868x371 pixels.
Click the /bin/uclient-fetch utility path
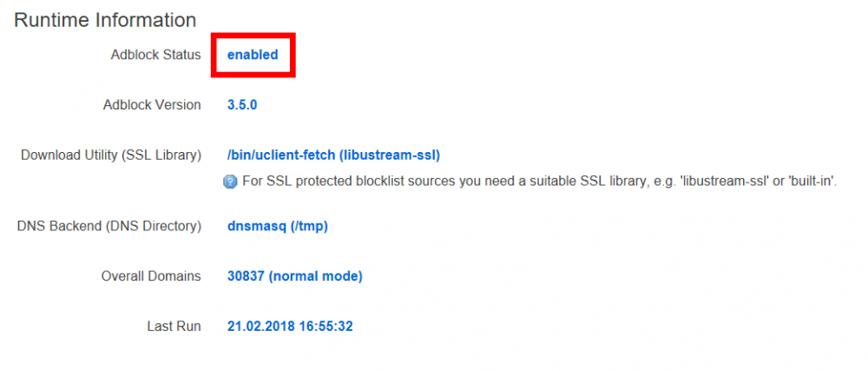[x=280, y=156]
